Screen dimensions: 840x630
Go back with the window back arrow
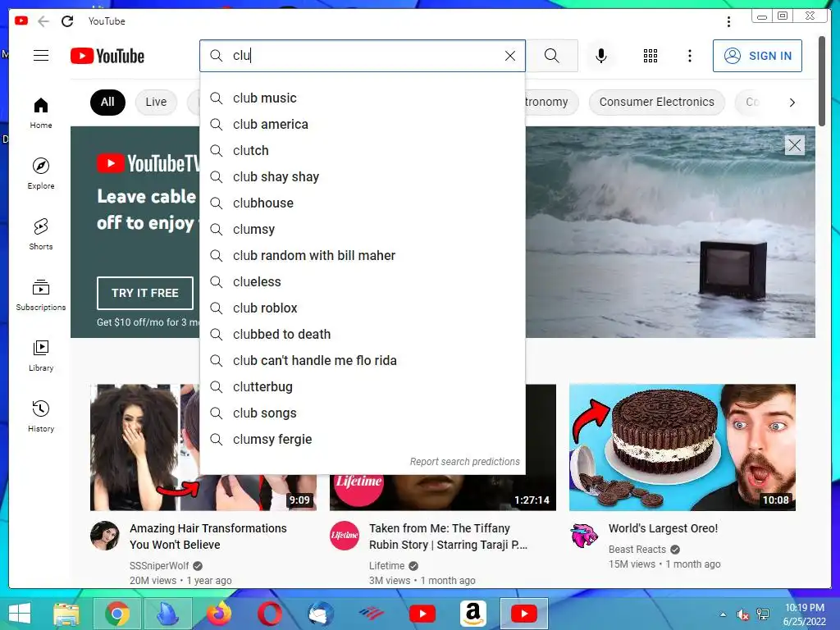click(43, 21)
